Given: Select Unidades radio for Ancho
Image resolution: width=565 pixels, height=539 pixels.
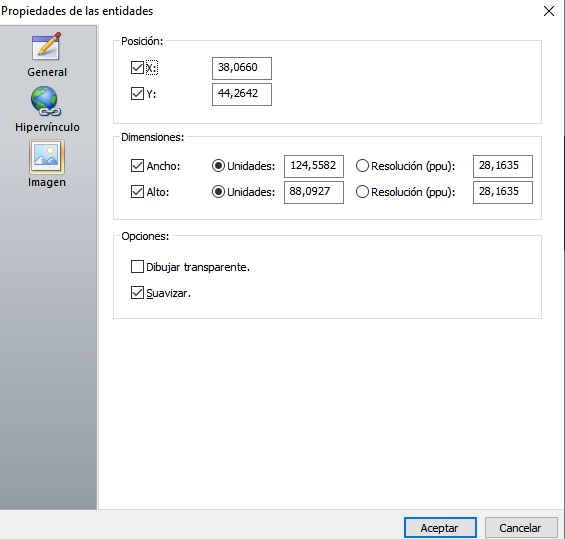Looking at the screenshot, I should 218,166.
